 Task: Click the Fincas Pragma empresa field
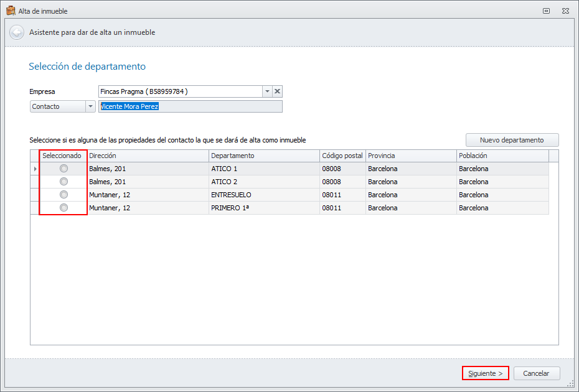point(181,91)
